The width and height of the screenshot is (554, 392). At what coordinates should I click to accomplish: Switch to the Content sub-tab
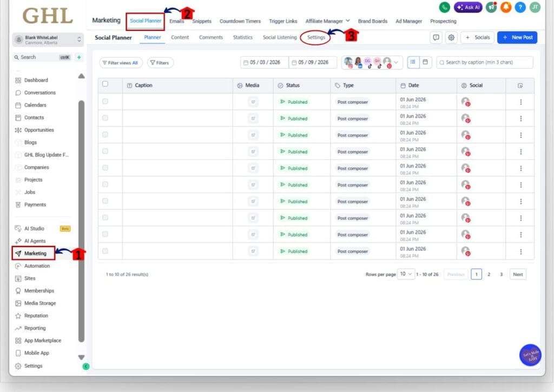(x=180, y=37)
